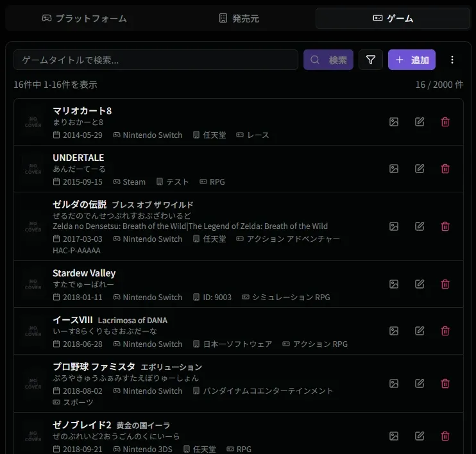
Task: Open the three-dot more options menu
Action: [x=452, y=60]
